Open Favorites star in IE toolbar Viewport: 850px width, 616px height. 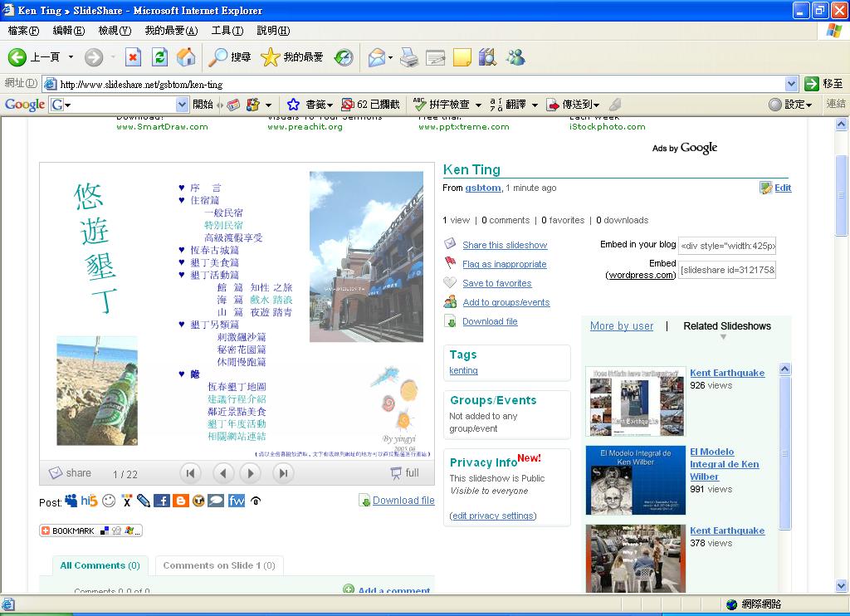pyautogui.click(x=270, y=56)
